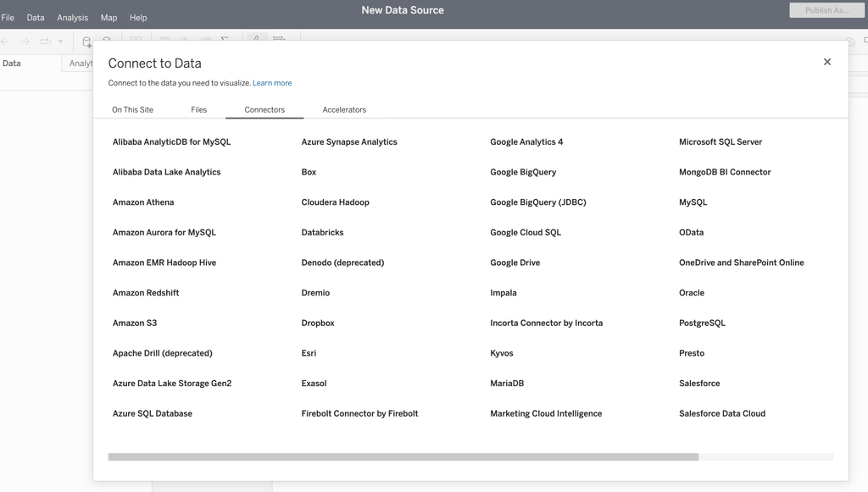Connect to the plain Salesforce connector
This screenshot has height=492, width=868.
click(x=699, y=383)
